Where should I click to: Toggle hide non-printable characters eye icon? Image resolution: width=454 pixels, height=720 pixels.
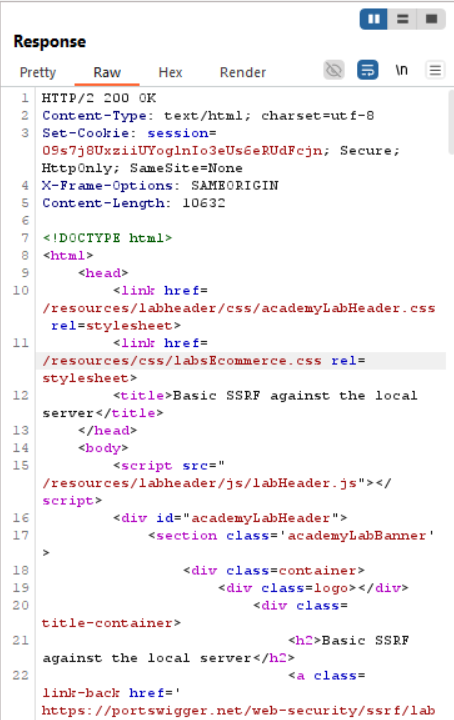coord(334,70)
